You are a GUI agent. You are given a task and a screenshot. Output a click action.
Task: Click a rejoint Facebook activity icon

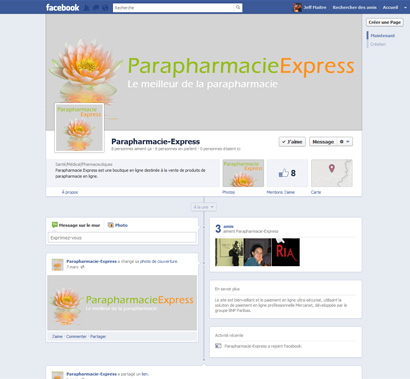point(218,346)
